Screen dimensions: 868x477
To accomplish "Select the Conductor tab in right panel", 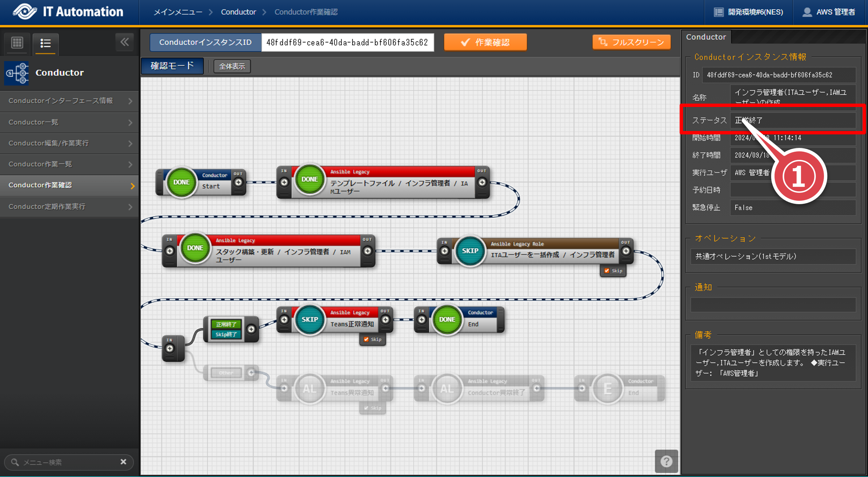I will tap(706, 37).
